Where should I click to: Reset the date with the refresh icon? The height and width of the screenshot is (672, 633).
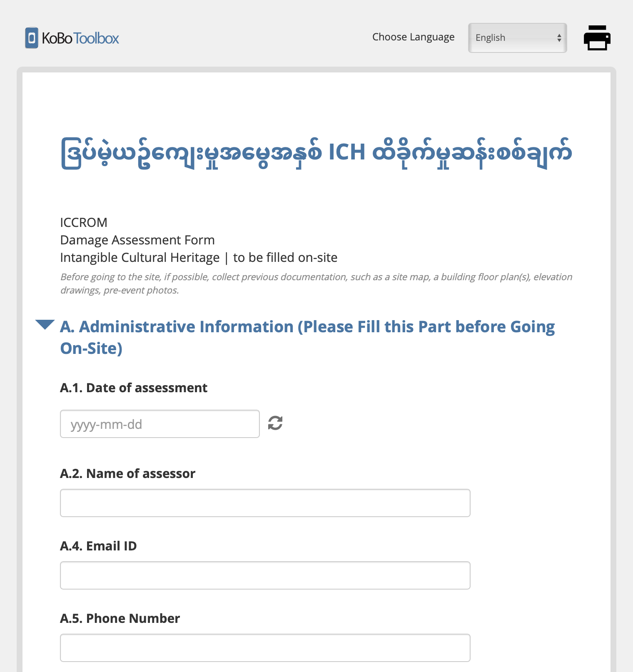[x=275, y=423]
